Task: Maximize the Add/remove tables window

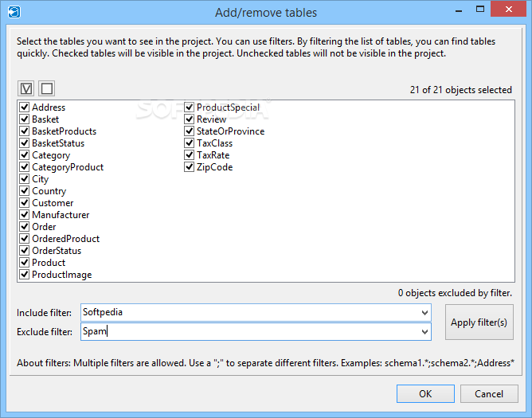Action: [480, 10]
